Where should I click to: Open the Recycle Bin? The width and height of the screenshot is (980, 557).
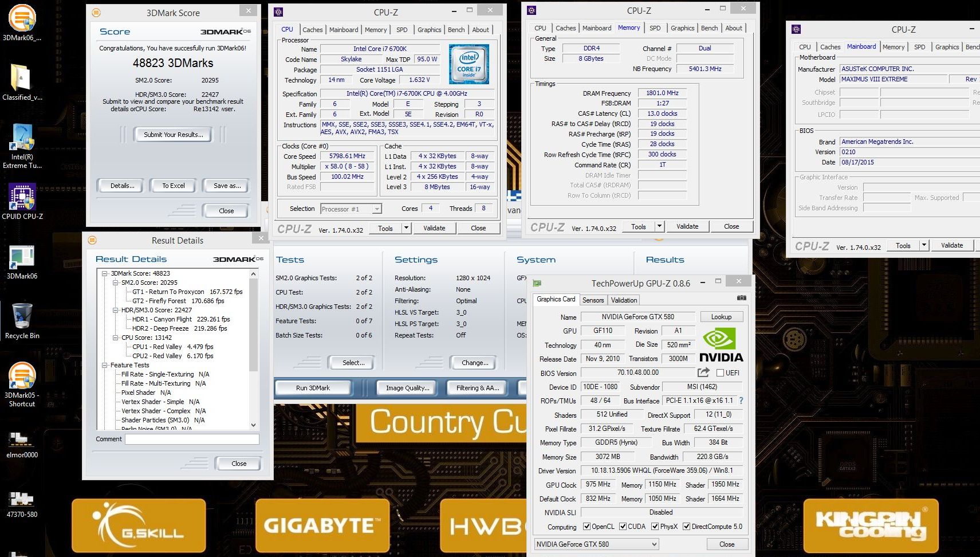point(22,321)
